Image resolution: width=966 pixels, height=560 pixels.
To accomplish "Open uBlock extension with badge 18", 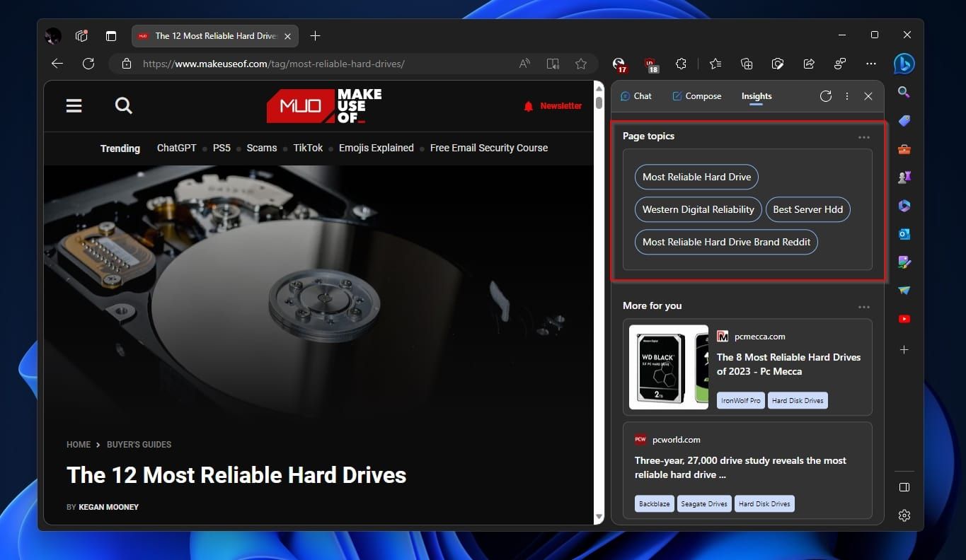I will click(x=650, y=64).
